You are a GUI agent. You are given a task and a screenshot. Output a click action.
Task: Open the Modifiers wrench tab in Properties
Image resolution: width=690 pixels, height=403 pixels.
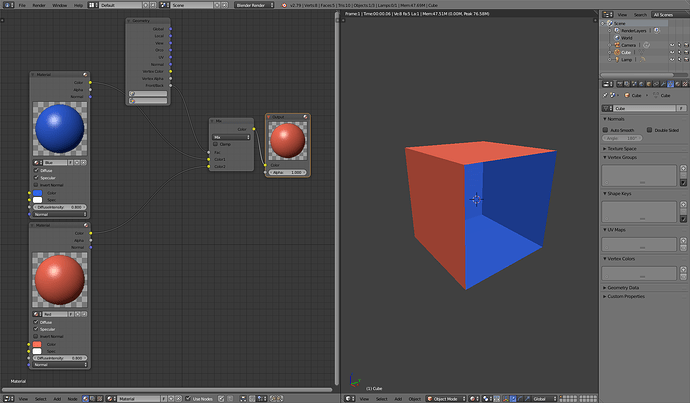pyautogui.click(x=663, y=84)
